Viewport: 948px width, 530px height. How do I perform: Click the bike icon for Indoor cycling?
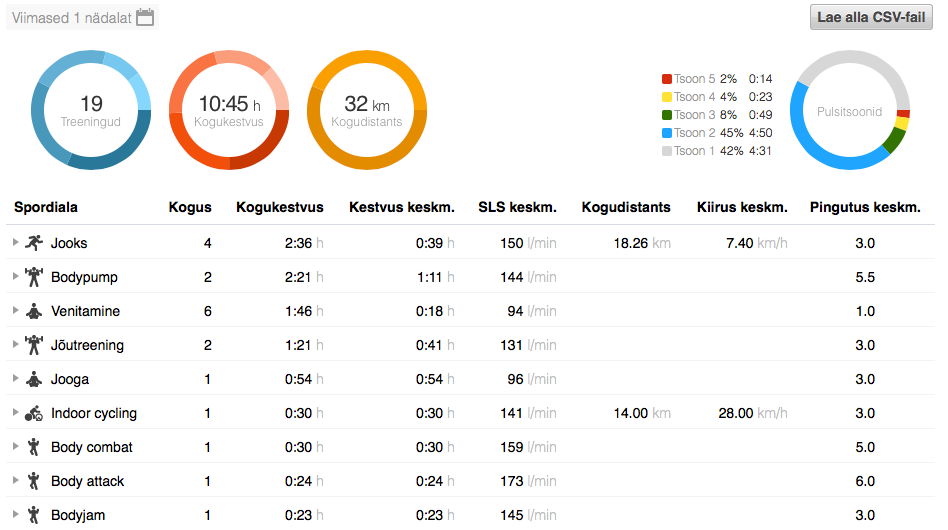pyautogui.click(x=35, y=413)
